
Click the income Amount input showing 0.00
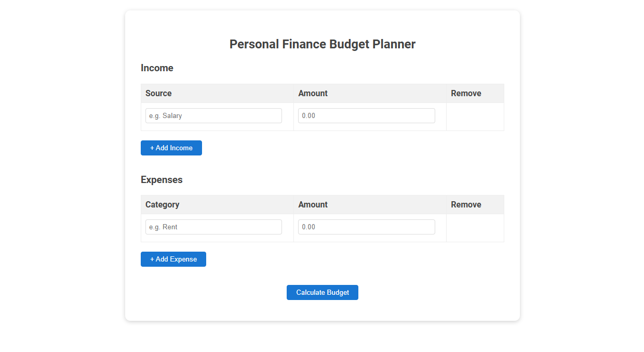click(366, 115)
